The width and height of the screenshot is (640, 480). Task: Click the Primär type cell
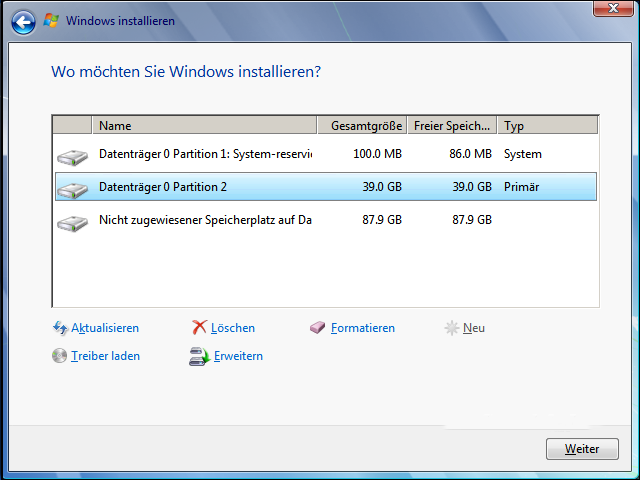coord(521,187)
